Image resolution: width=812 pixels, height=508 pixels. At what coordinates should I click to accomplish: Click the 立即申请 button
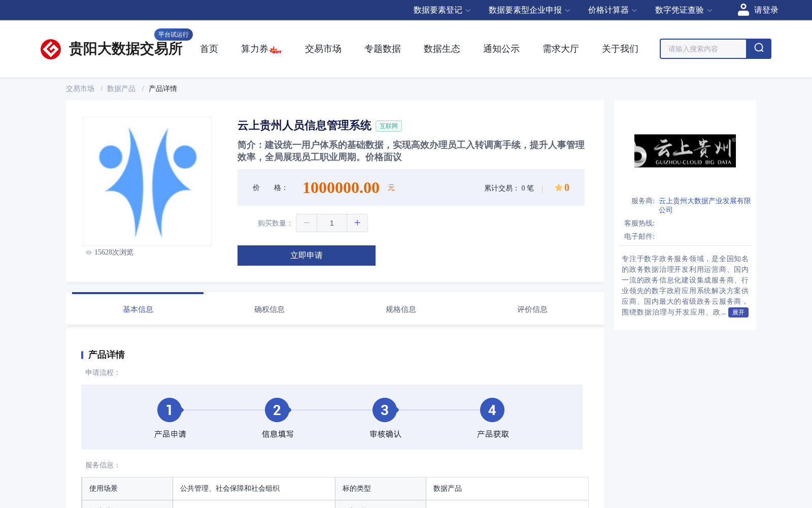click(307, 256)
